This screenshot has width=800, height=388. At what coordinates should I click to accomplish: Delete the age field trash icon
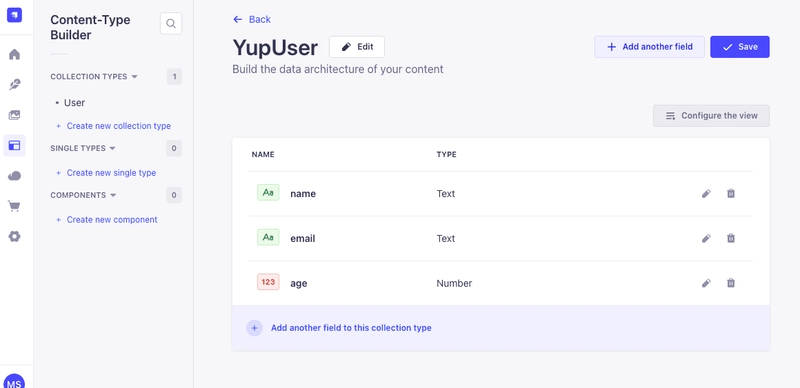coord(731,283)
